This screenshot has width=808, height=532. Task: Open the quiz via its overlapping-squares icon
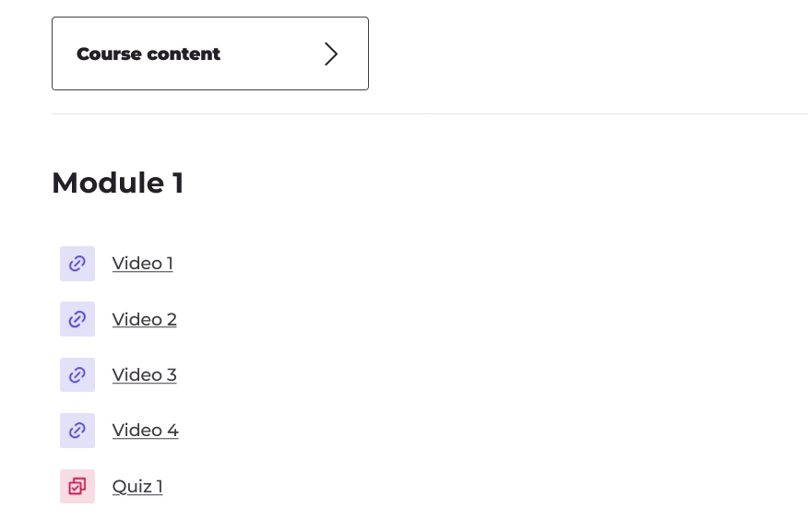(77, 486)
